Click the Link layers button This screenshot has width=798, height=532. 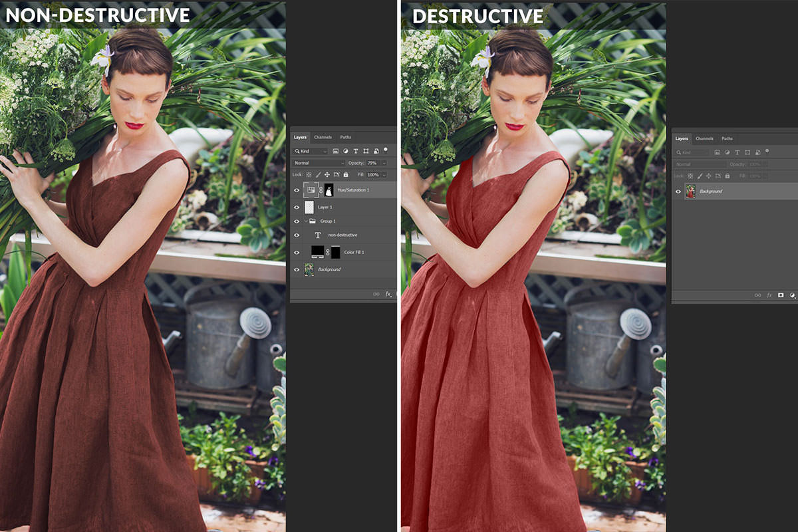coord(376,293)
